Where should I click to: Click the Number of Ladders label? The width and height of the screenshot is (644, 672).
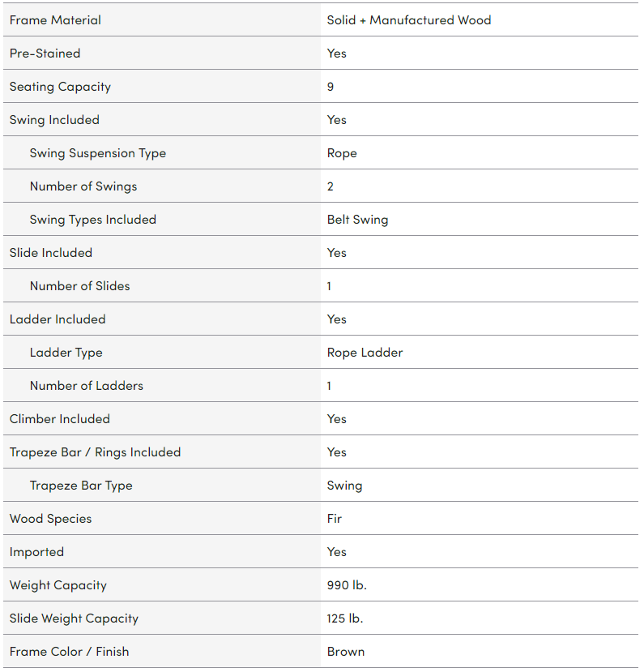pos(87,386)
